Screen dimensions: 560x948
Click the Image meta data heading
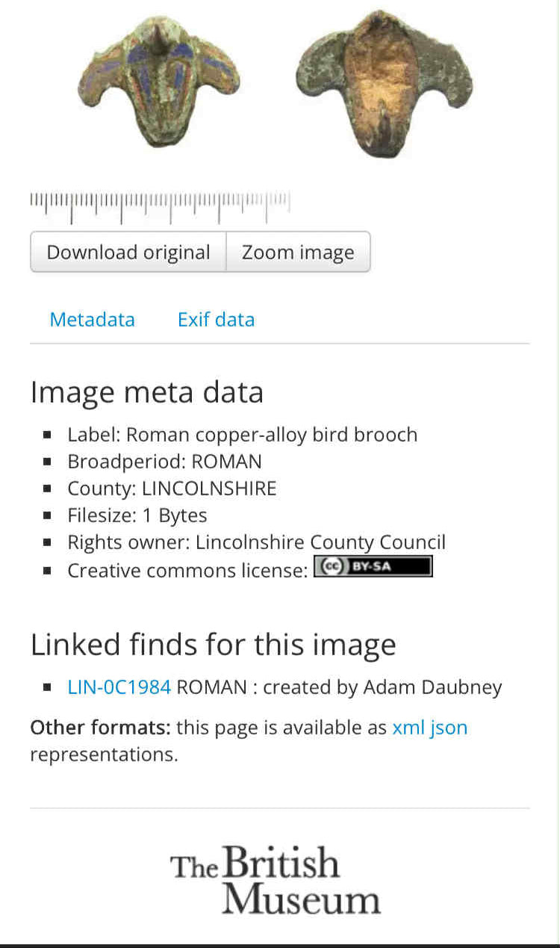tap(146, 392)
